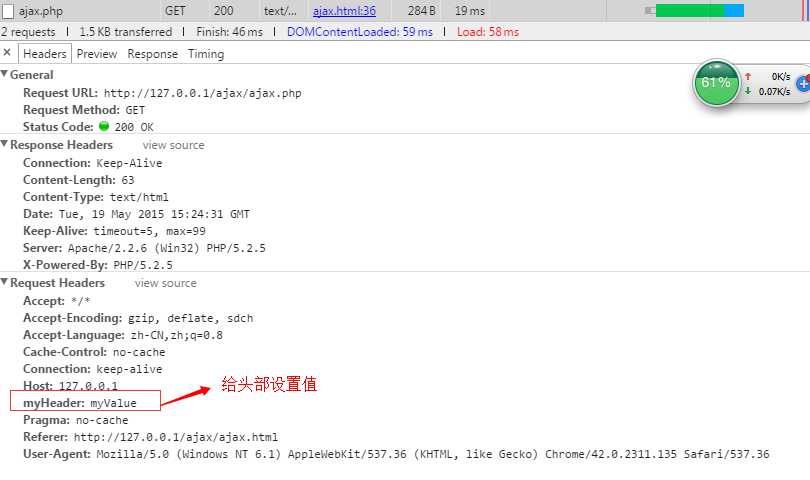The width and height of the screenshot is (810, 480).
Task: Select the ajax.php request row
Action: pos(405,11)
